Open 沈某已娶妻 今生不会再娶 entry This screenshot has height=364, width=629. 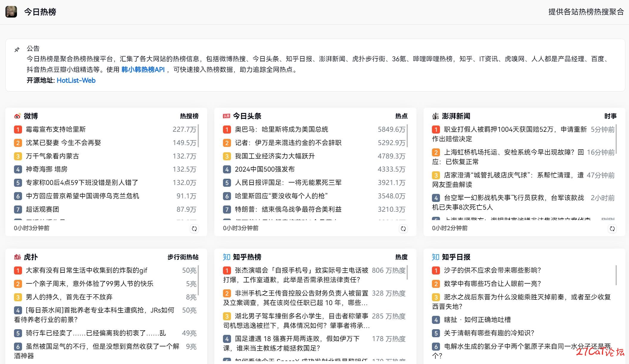63,143
